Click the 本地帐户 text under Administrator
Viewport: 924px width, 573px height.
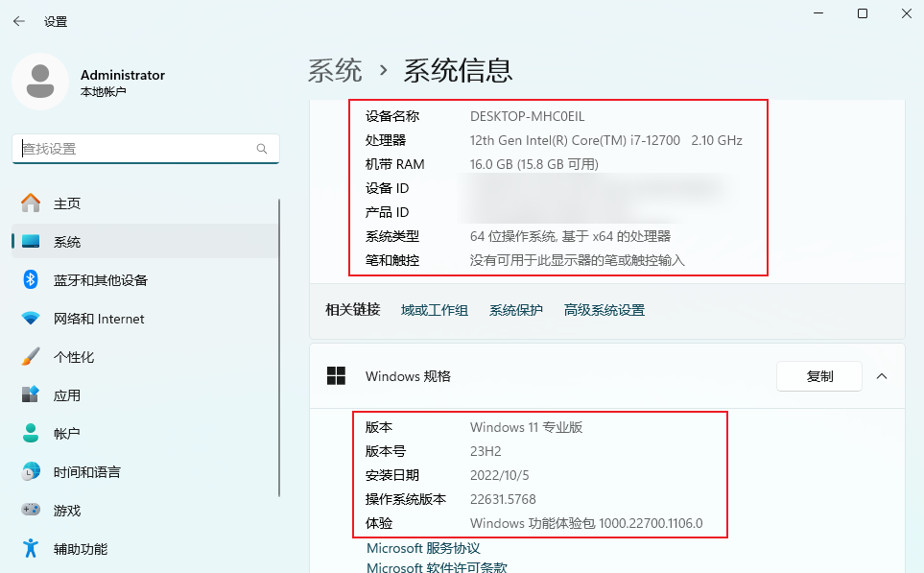click(103, 92)
